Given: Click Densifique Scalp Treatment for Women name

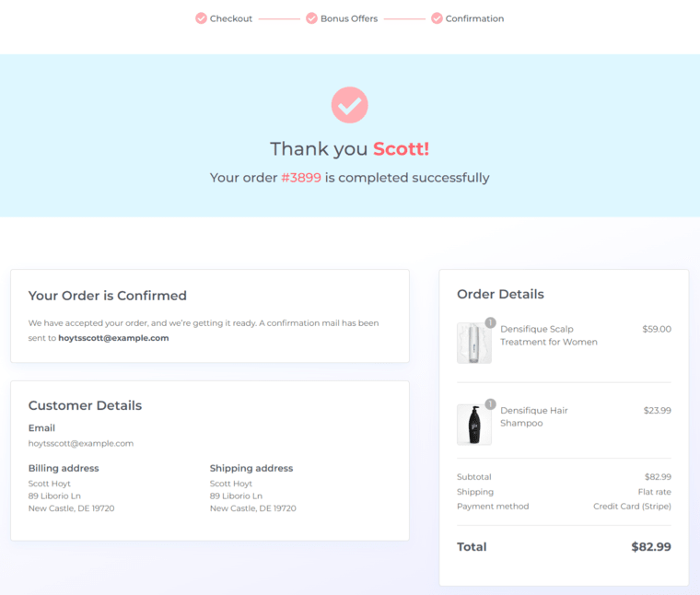Looking at the screenshot, I should point(549,335).
